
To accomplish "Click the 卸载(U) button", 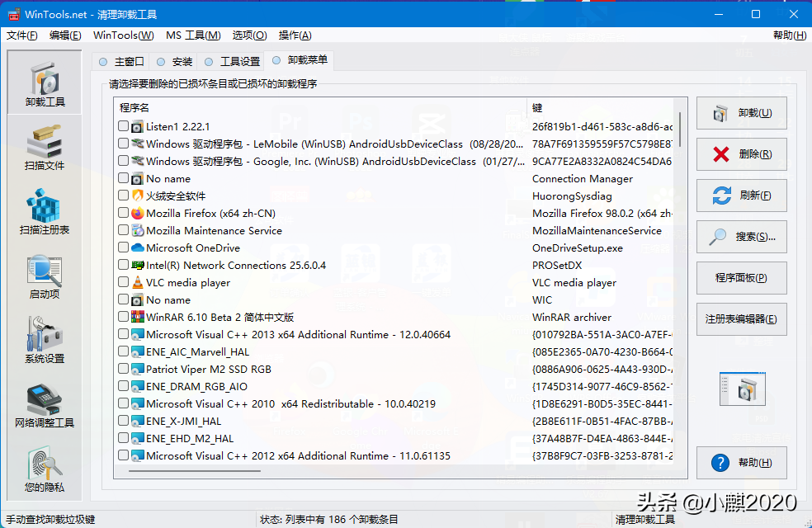I will tap(742, 113).
